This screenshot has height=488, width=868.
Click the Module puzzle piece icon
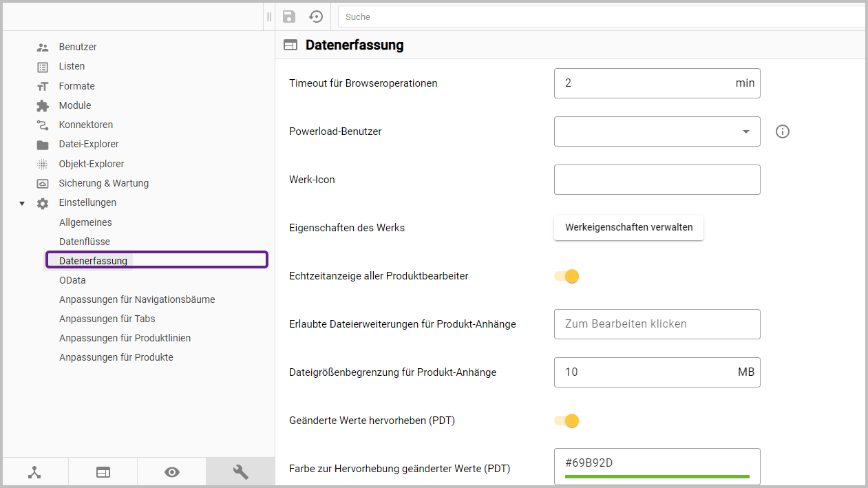click(43, 105)
